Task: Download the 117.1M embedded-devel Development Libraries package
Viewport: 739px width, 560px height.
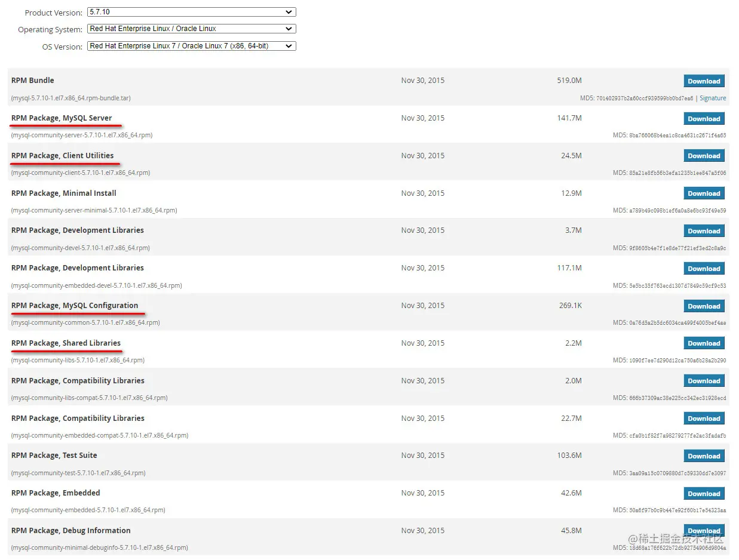Action: 704,269
